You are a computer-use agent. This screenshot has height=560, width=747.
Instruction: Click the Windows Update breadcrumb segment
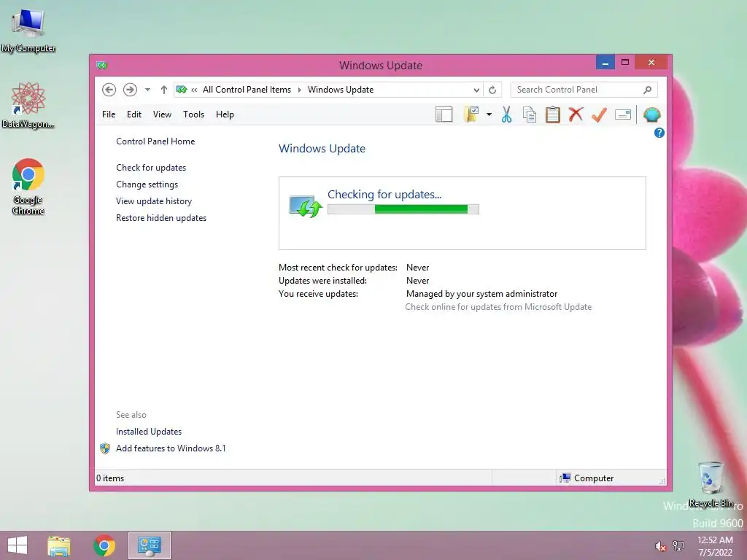click(x=341, y=90)
